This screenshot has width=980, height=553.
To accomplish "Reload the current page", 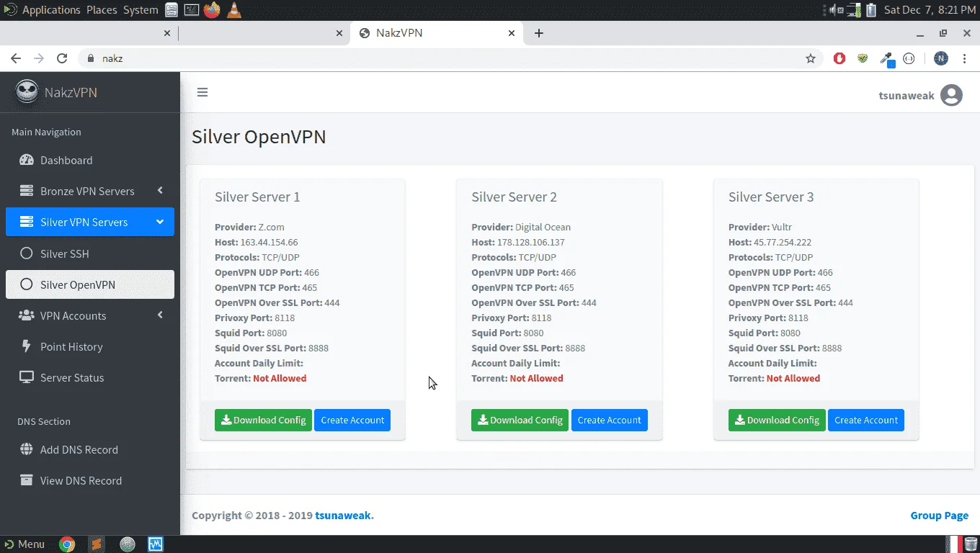I will tap(62, 58).
